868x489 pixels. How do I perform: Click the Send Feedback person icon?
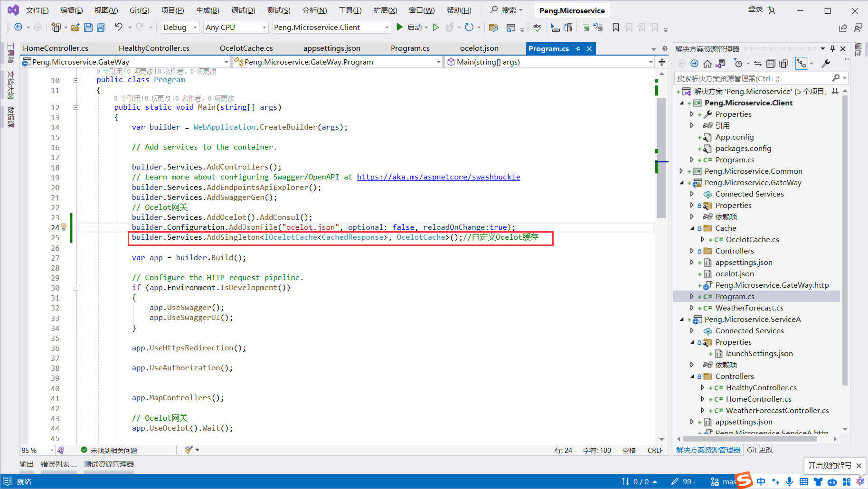tap(858, 28)
